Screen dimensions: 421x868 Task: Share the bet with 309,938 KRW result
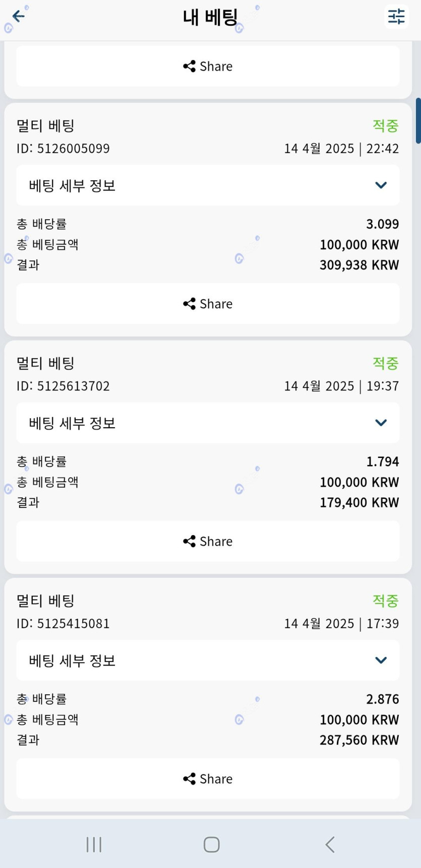coord(208,304)
